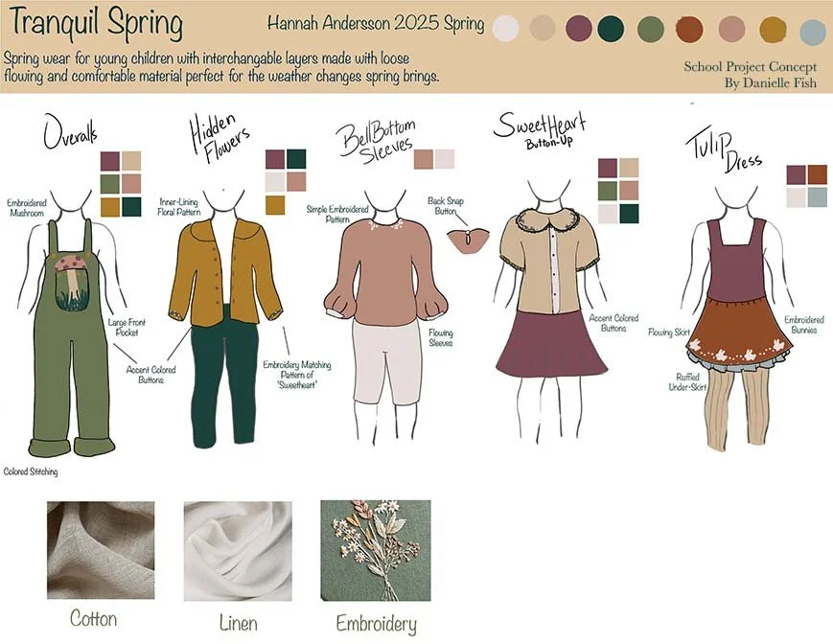This screenshot has width=833, height=644.
Task: Pick the dark green swatch beside Hidden Flowers
Action: click(296, 159)
